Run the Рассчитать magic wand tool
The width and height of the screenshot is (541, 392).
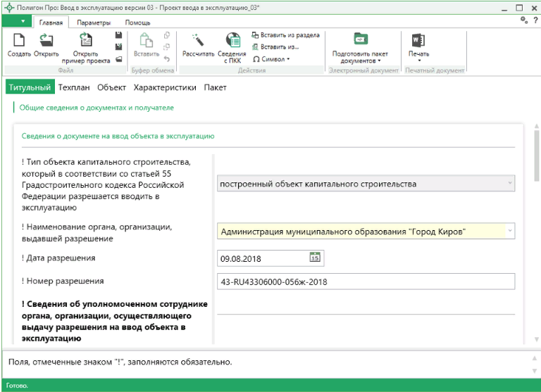click(198, 42)
